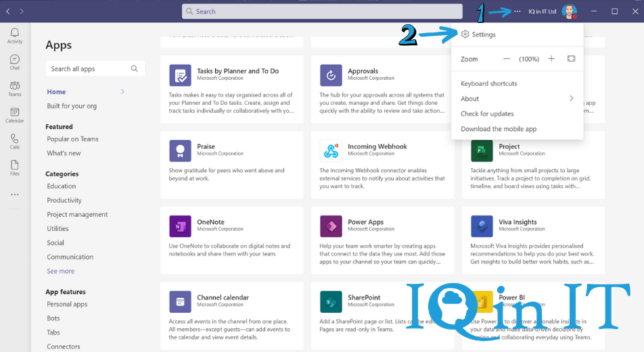Image resolution: width=644 pixels, height=352 pixels.
Task: Open the Project app icon
Action: click(482, 151)
